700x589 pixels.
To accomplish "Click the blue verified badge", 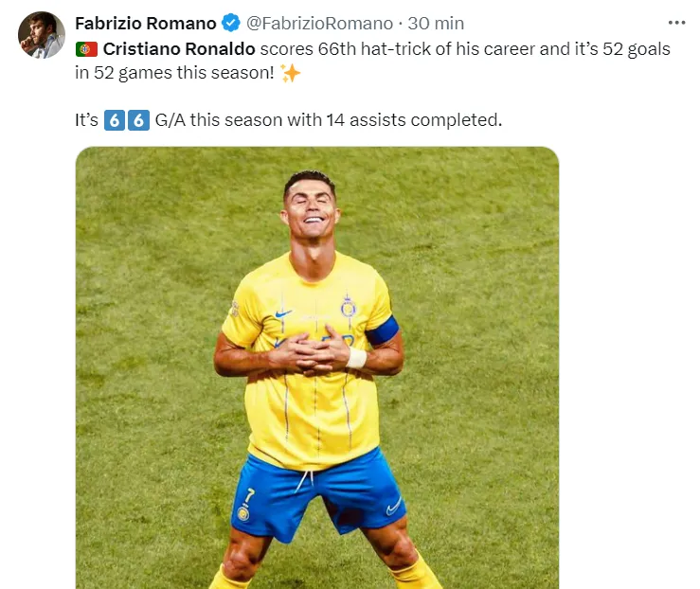I will tap(231, 23).
